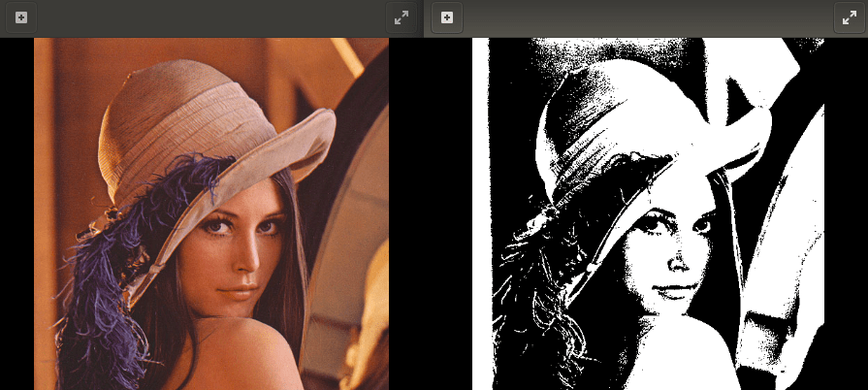Select the thresholded black-and-white portrait image
The width and height of the screenshot is (868, 390).
648,213
